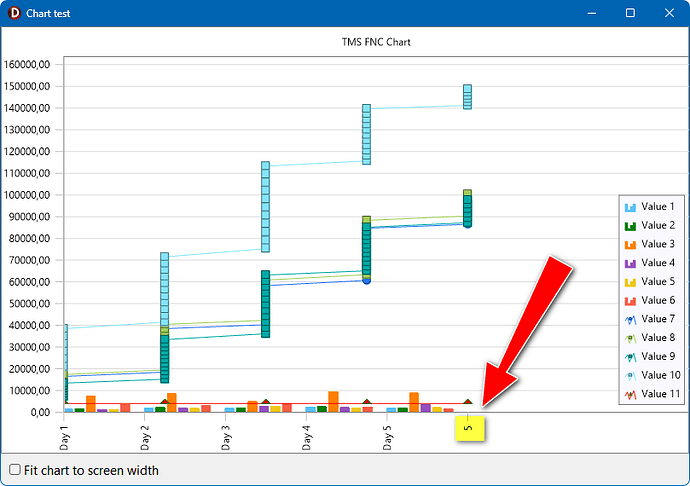This screenshot has width=690, height=486.
Task: Select the Value 10 legend label
Action: [x=661, y=375]
